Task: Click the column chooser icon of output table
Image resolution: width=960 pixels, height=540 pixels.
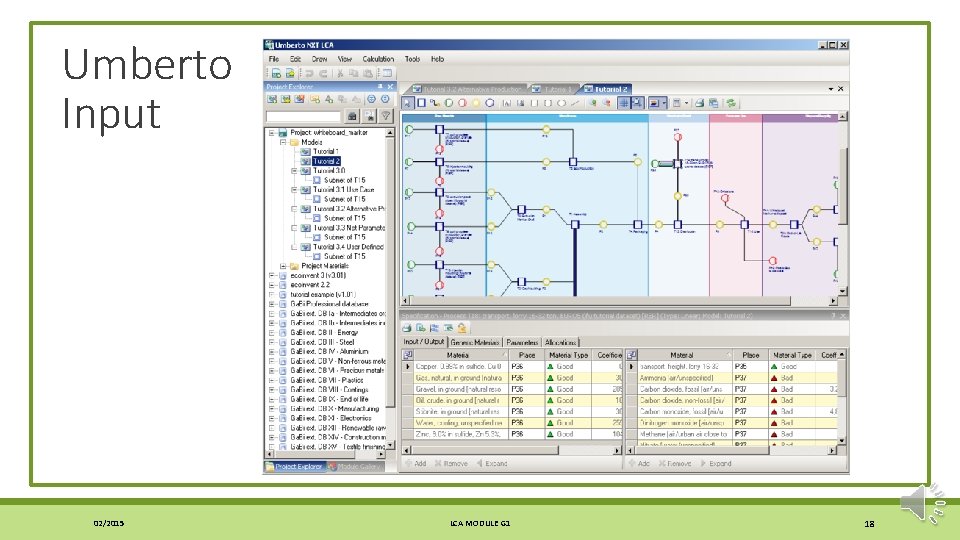Action: 631,354
